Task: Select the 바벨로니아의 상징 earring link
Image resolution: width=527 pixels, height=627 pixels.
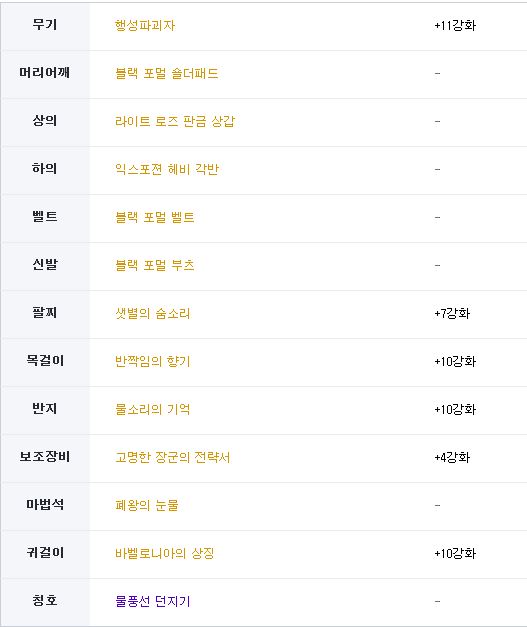Action: [x=165, y=553]
